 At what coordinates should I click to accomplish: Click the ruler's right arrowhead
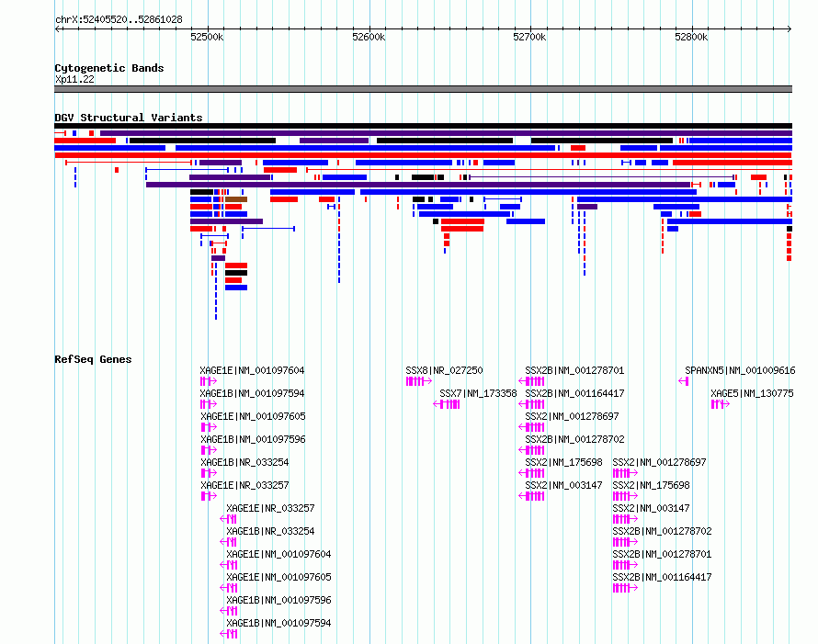click(x=790, y=29)
